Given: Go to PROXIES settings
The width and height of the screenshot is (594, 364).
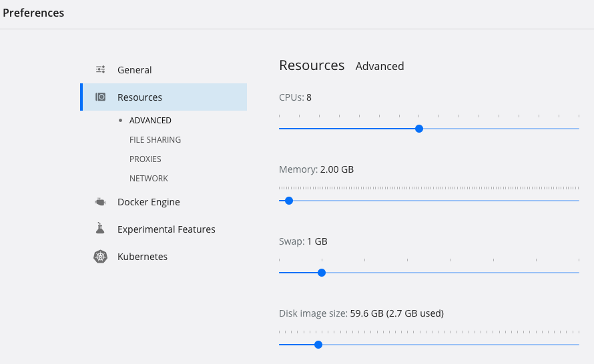Looking at the screenshot, I should click(145, 159).
